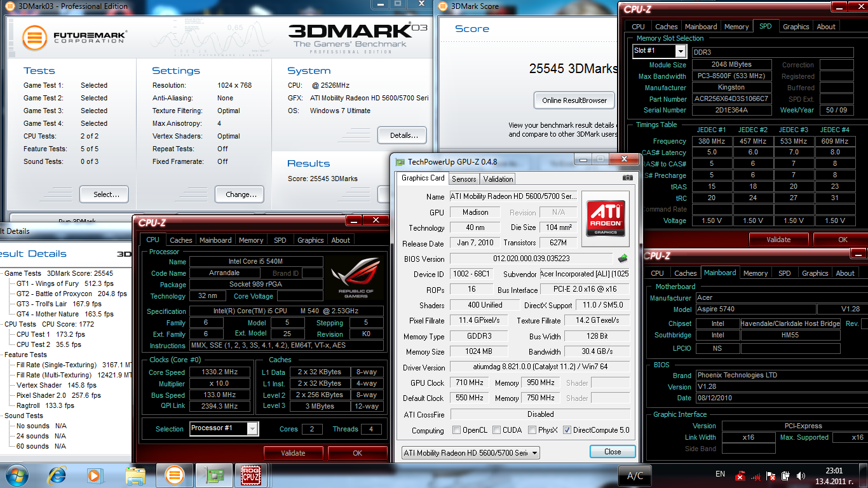Select the Game Tests node in Result Details
The width and height of the screenshot is (868, 488).
[x=23, y=273]
